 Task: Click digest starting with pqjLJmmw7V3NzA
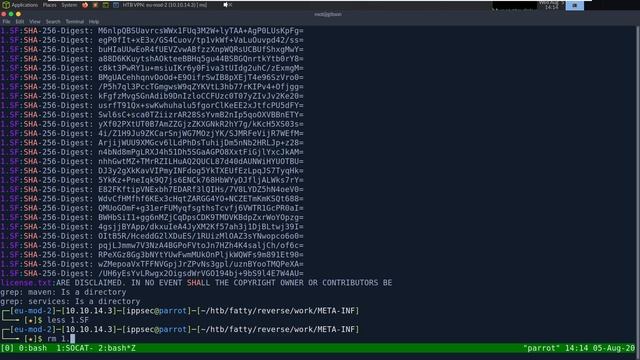(200, 246)
